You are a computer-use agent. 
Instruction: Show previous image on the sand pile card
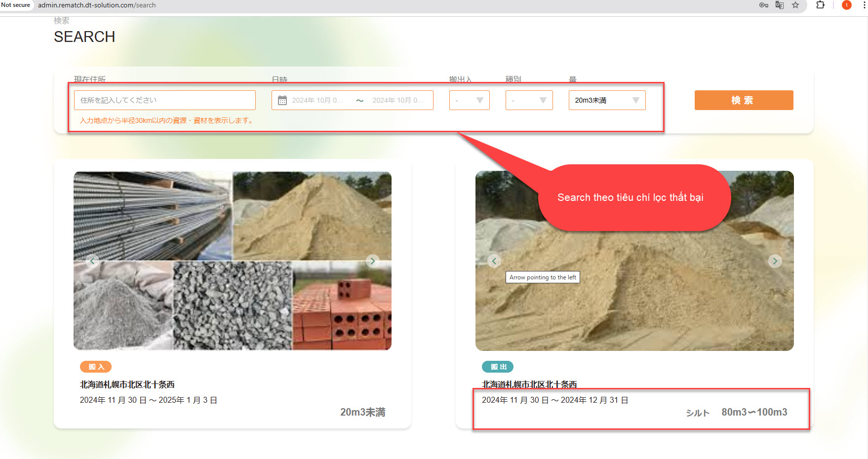494,261
